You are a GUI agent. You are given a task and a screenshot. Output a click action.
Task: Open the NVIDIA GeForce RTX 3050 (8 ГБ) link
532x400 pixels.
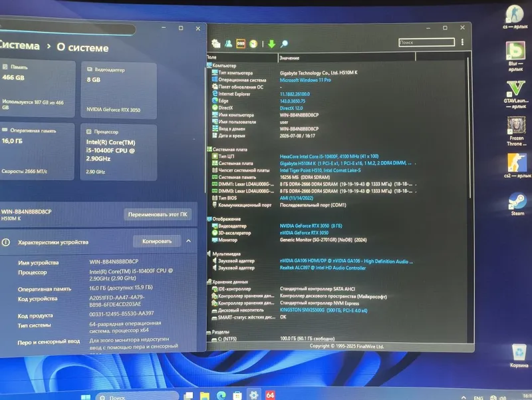point(311,226)
